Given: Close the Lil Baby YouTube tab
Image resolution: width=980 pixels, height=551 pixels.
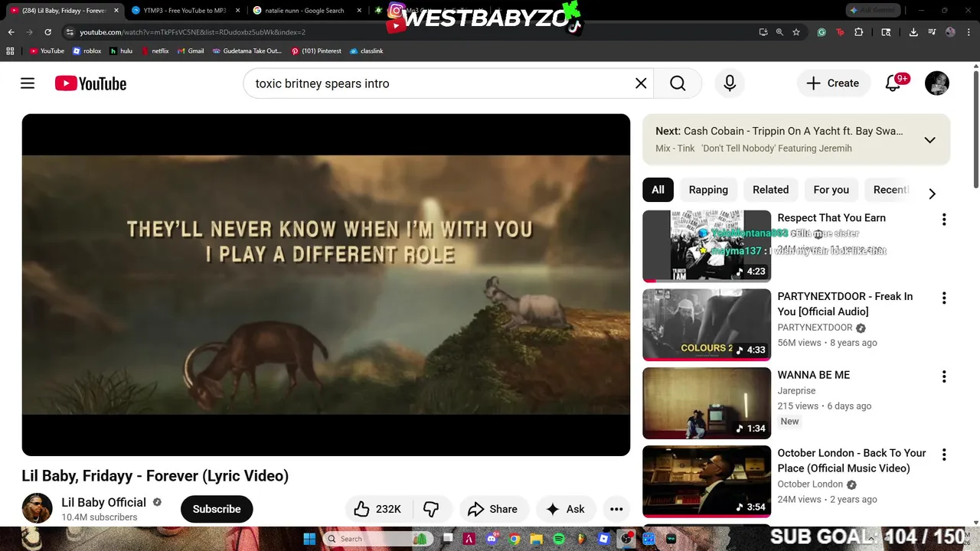Looking at the screenshot, I should [116, 11].
